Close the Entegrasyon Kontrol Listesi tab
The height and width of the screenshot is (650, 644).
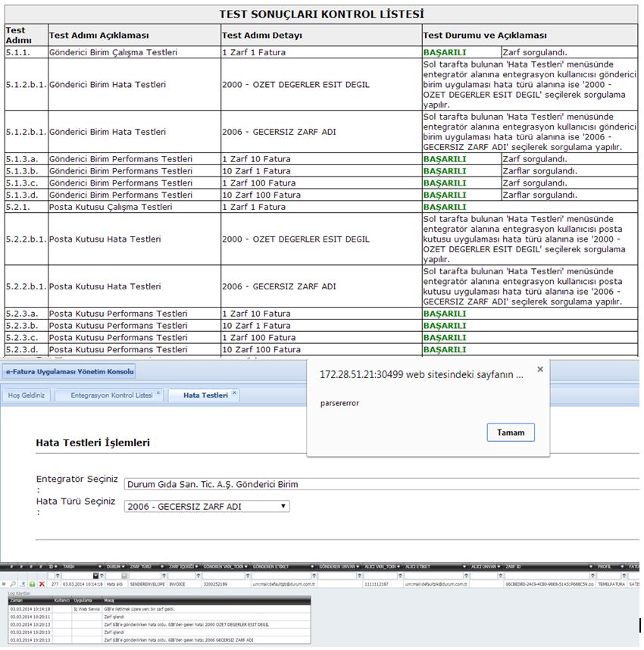pyautogui.click(x=158, y=393)
